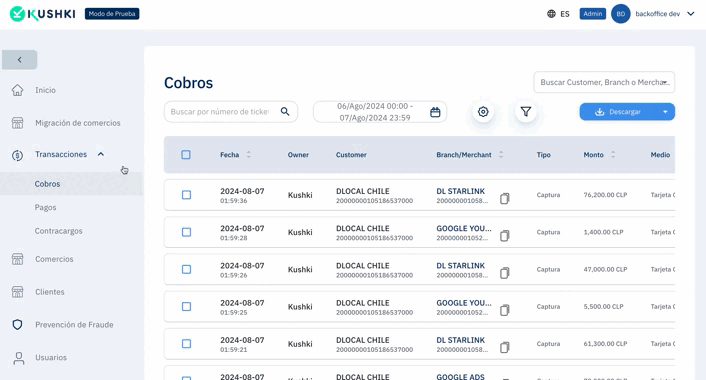
Task: Copy merchant ID in 01:59:21 row
Action: 505,347
